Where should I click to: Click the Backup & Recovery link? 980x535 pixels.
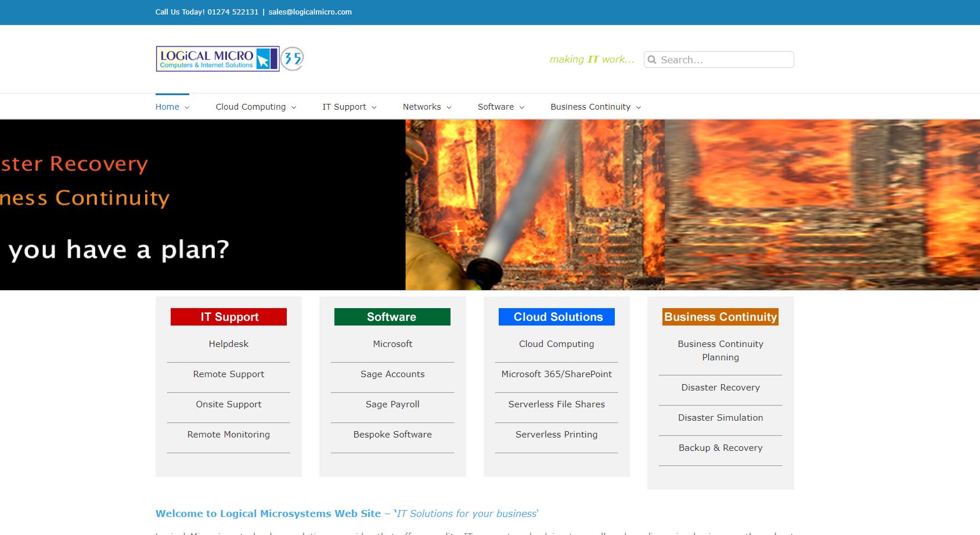click(x=720, y=447)
